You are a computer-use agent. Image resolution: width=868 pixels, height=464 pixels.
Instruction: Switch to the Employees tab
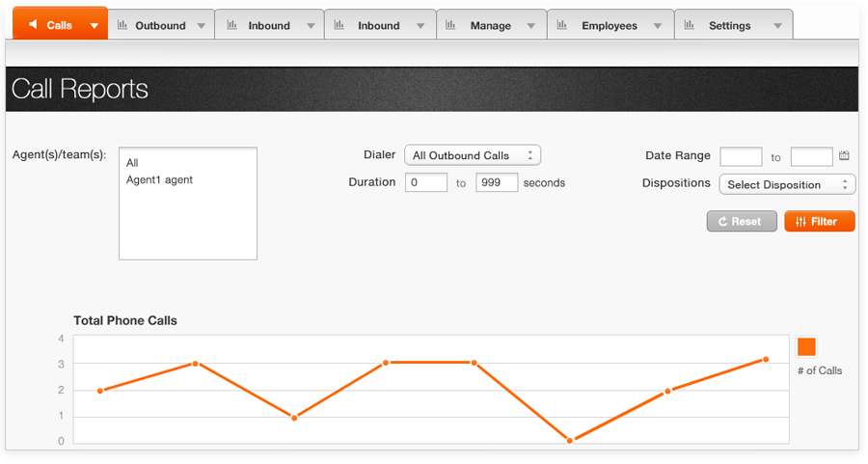click(610, 25)
